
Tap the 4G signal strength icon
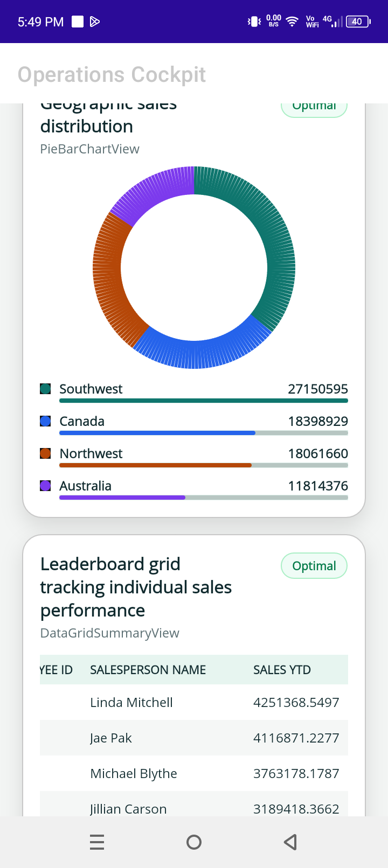pos(332,22)
